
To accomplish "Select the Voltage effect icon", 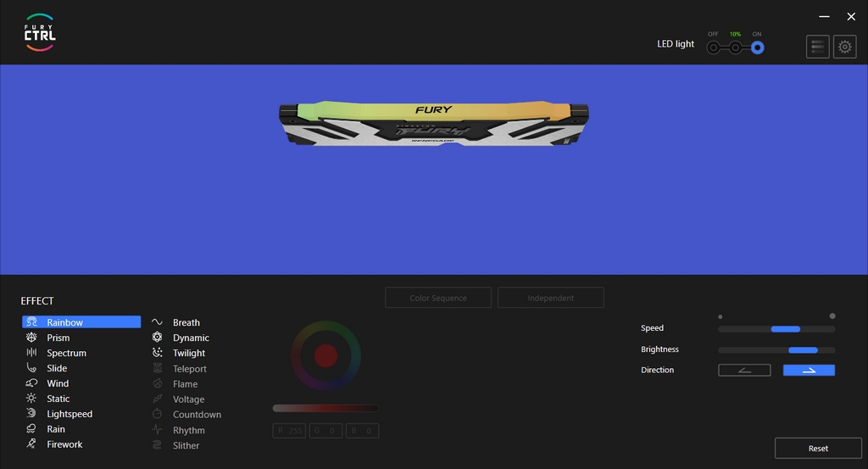I will (x=157, y=399).
